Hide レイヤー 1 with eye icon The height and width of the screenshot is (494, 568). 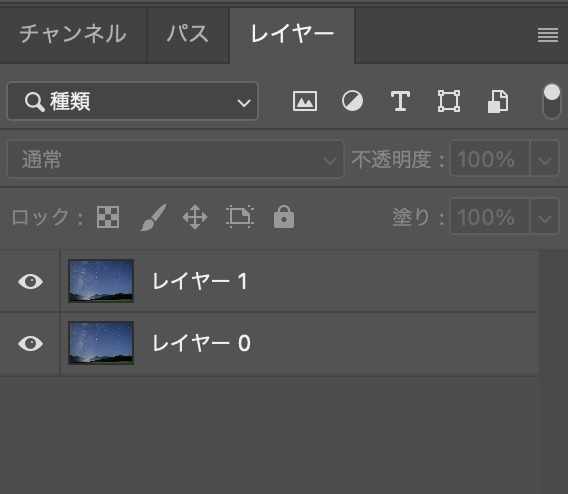(30, 281)
